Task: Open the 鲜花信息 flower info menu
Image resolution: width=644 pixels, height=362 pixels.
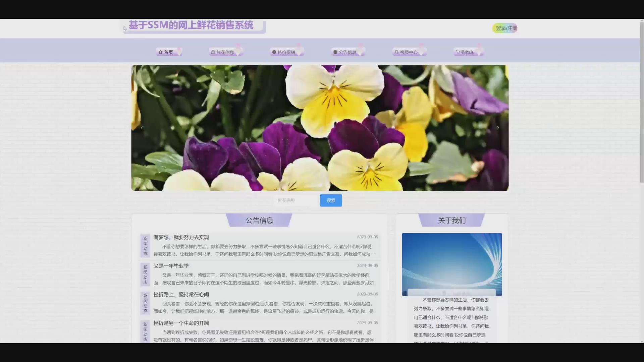Action: tap(225, 52)
